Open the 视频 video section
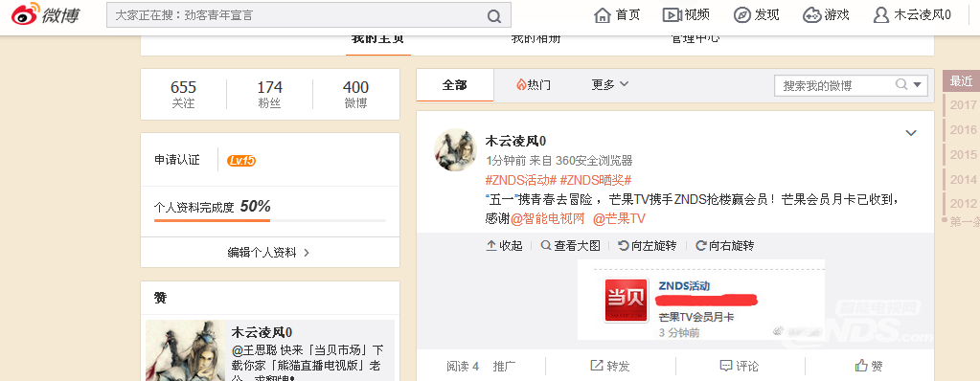 [x=686, y=15]
